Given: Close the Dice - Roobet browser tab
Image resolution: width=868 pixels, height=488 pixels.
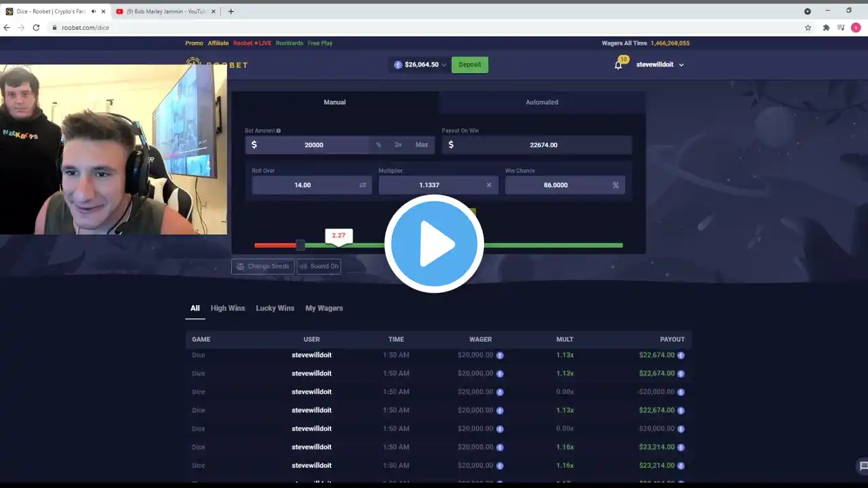Looking at the screenshot, I should click(x=103, y=12).
